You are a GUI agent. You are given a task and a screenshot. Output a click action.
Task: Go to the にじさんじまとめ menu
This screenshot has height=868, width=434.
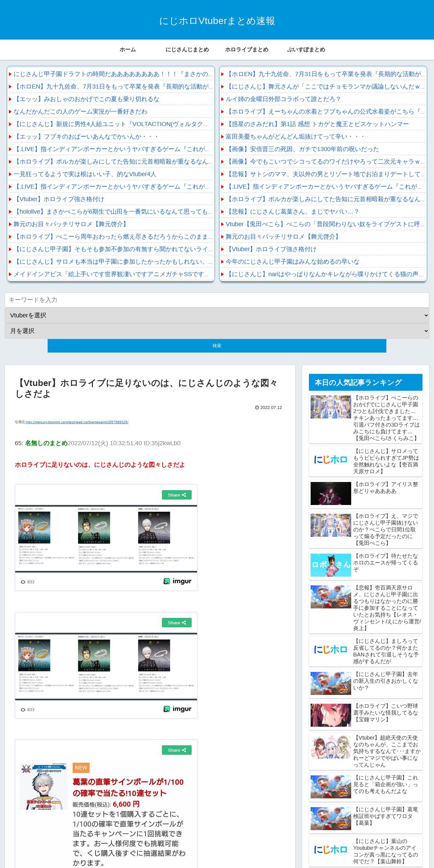pyautogui.click(x=187, y=50)
